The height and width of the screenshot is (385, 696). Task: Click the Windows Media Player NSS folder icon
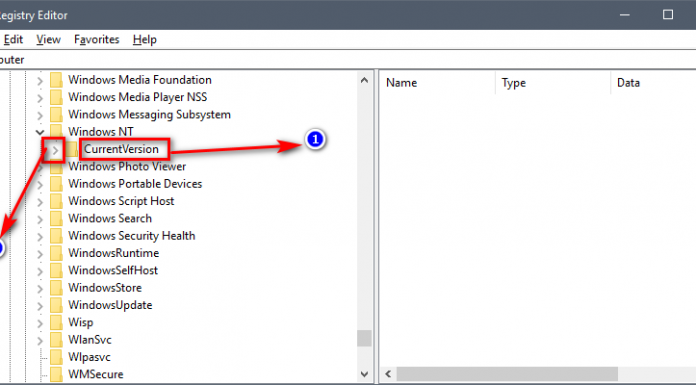pyautogui.click(x=56, y=97)
